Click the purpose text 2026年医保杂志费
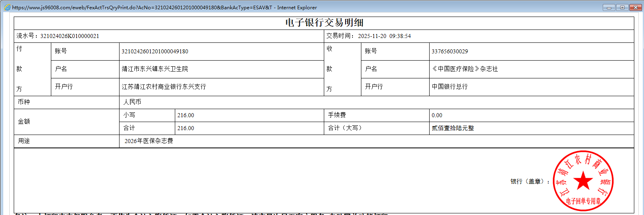This screenshot has height=215, width=644. click(x=149, y=141)
